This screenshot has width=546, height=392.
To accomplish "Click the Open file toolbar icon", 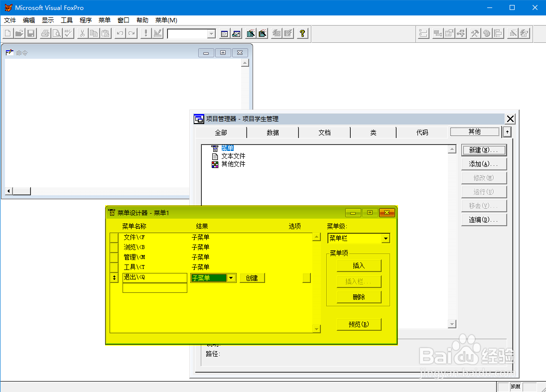I will click(19, 33).
